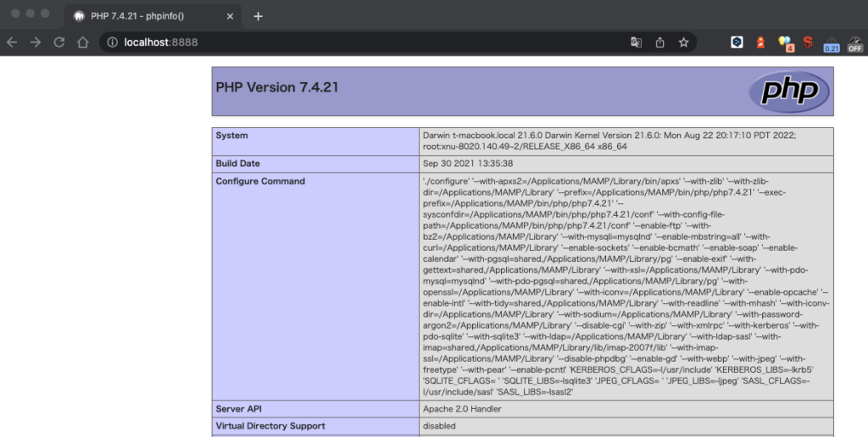Click the browser back arrow
The image size is (868, 437).
pos(12,42)
